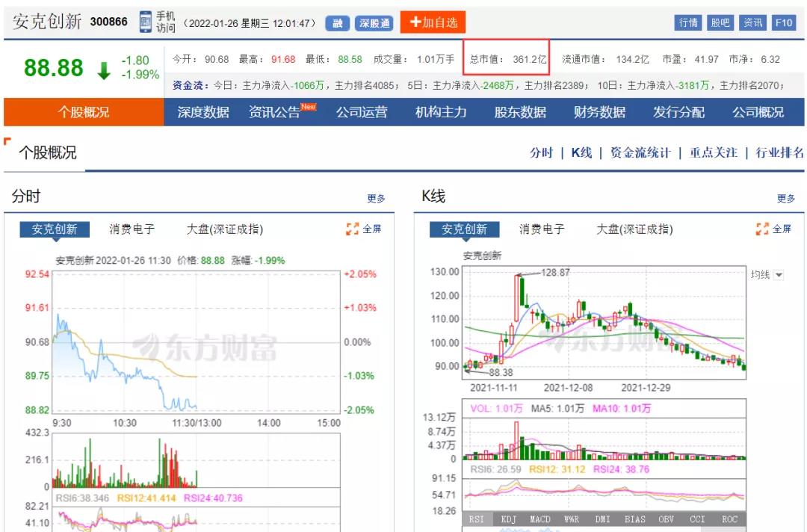Switch to the KDJ indicator
807x532 pixels.
click(x=507, y=519)
